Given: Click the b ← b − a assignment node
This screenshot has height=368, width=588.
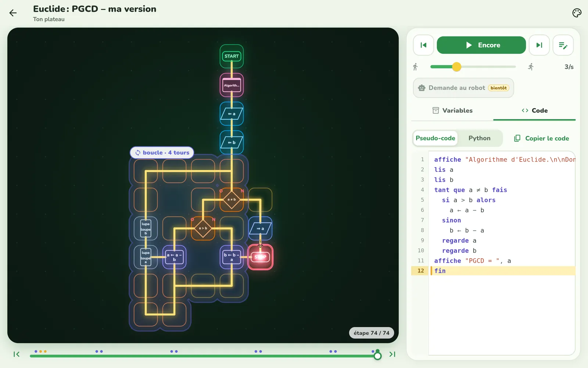Looking at the screenshot, I should 232,257.
